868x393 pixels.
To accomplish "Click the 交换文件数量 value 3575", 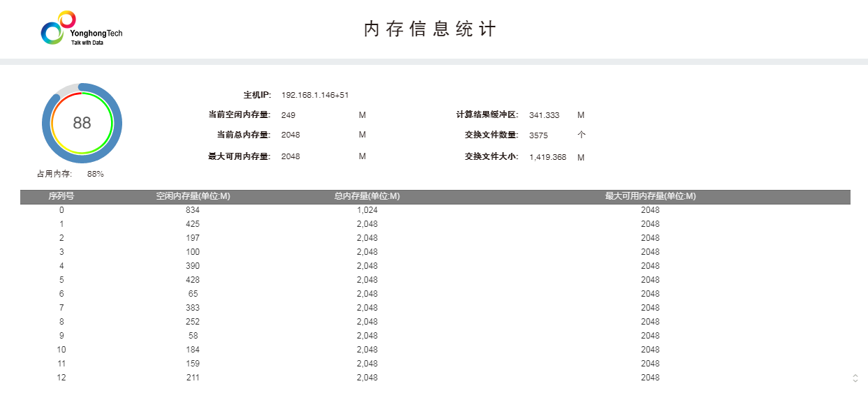I will [x=538, y=135].
